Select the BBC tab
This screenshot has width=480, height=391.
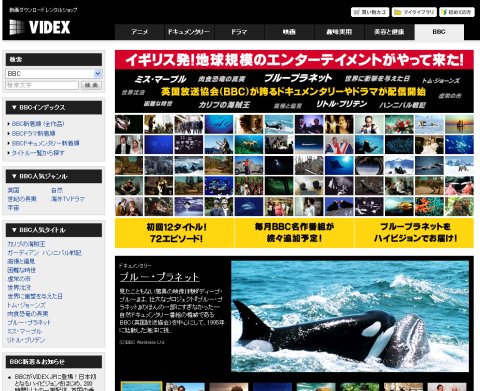439,32
